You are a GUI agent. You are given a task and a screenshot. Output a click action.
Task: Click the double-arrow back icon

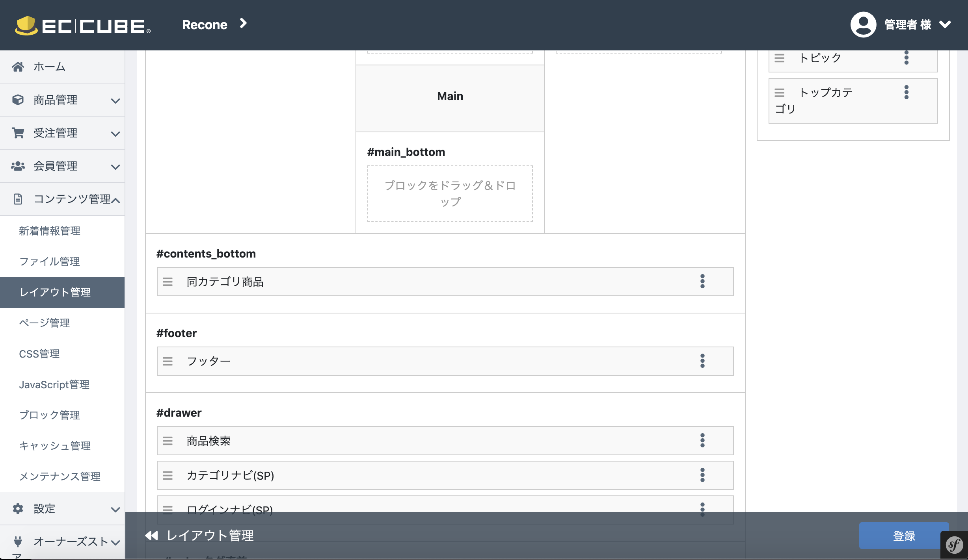[151, 536]
